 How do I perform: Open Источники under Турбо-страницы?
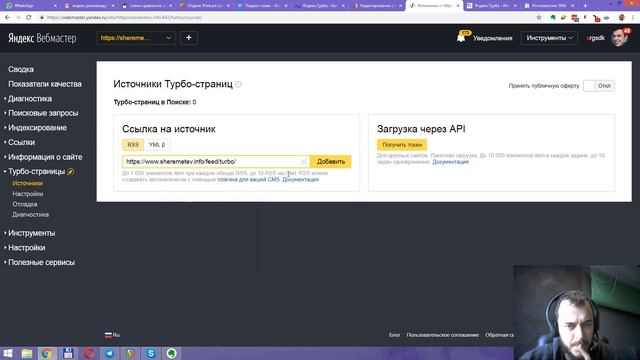27,184
